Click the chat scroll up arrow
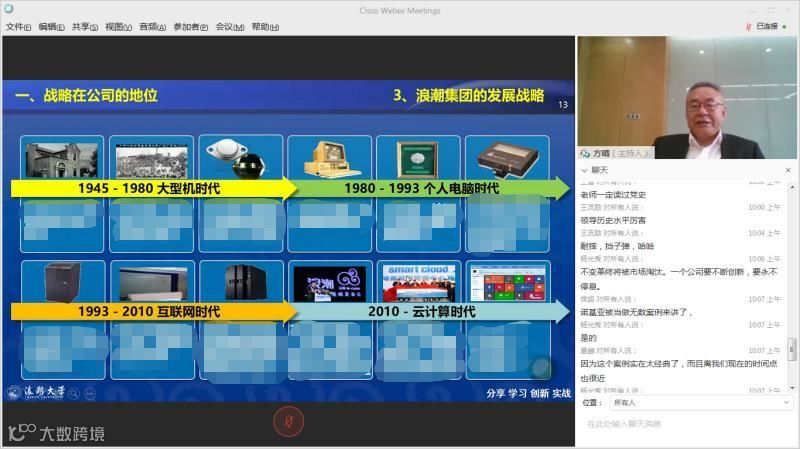The width and height of the screenshot is (800, 449). pyautogui.click(x=792, y=187)
